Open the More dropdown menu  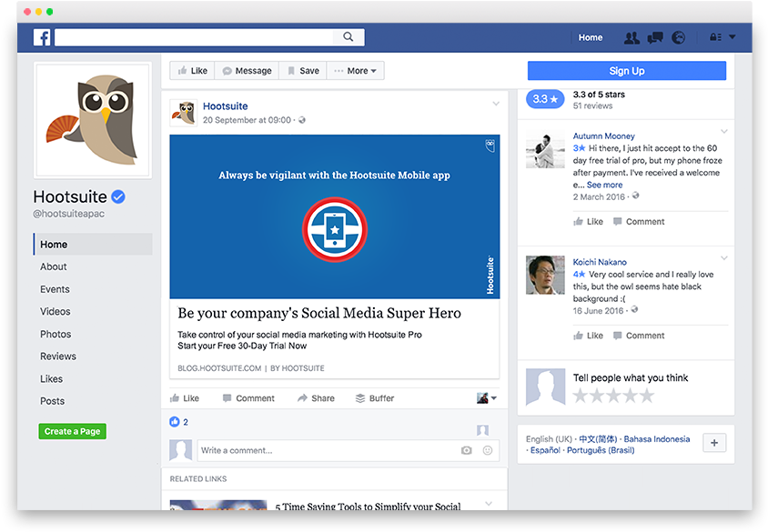pos(356,71)
